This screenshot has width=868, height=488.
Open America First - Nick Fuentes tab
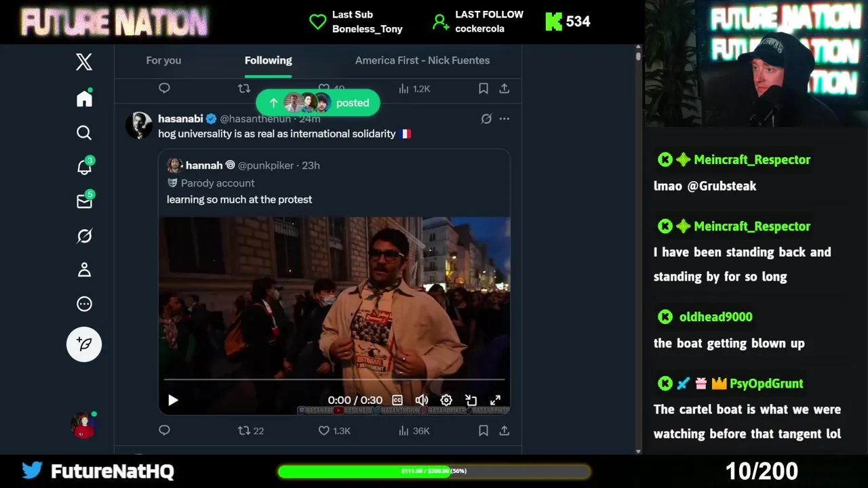pyautogui.click(x=422, y=60)
